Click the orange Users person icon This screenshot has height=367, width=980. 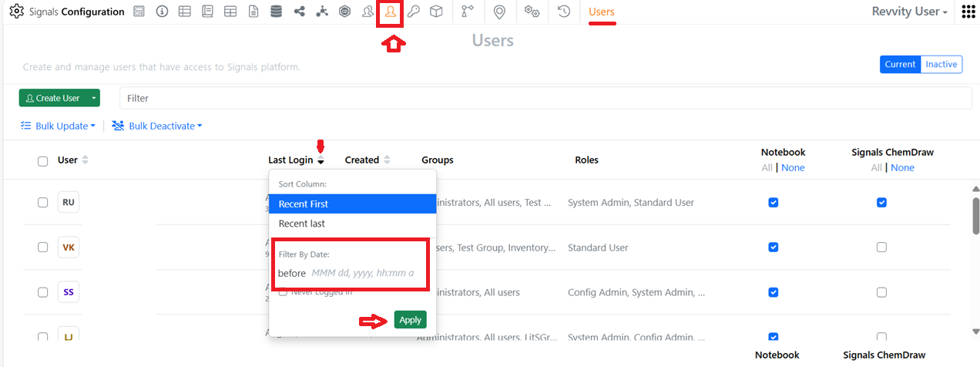coord(391,12)
